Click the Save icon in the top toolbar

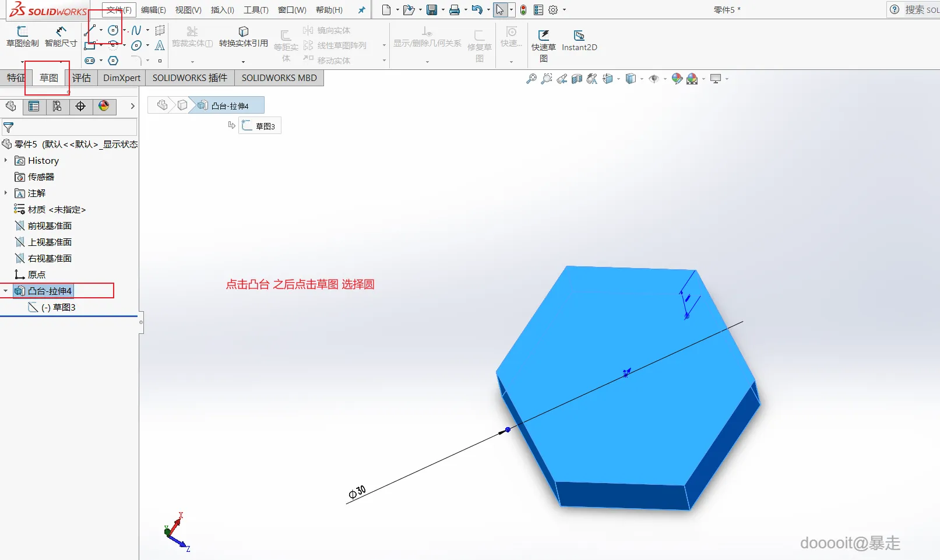[432, 10]
